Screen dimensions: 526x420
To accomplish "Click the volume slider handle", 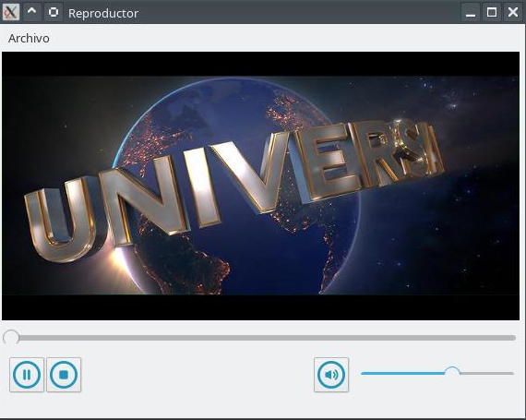I will 452,373.
